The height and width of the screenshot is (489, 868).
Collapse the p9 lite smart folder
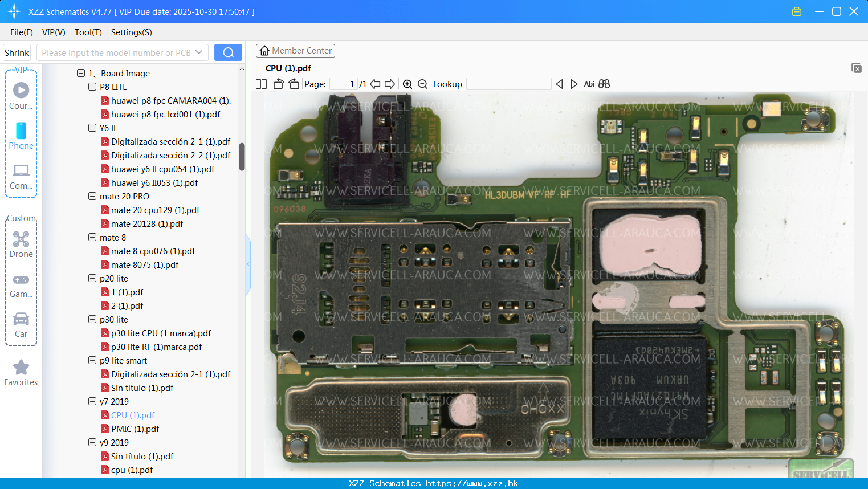point(92,360)
